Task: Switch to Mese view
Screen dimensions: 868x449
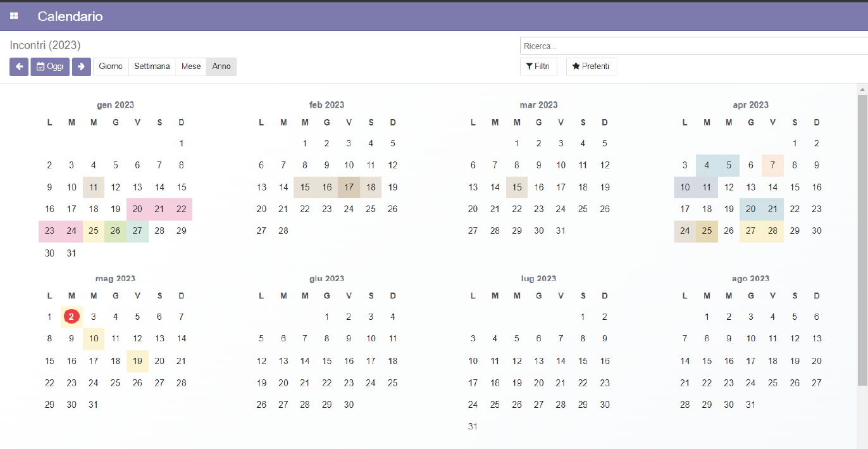Action: [x=191, y=66]
